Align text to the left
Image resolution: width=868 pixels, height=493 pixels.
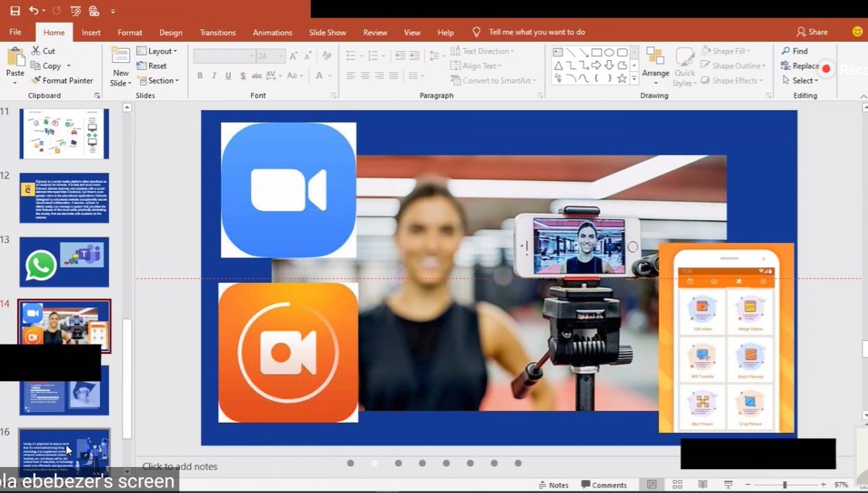350,75
